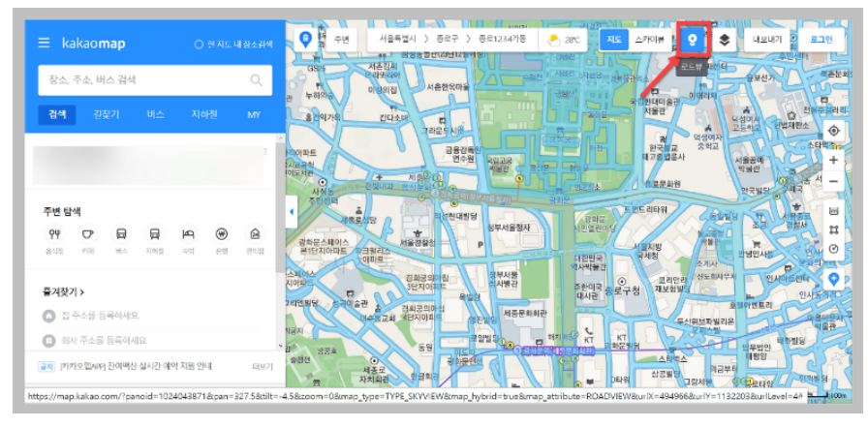Click the 서울경찰청 label on map
Image resolution: width=868 pixels, height=427 pixels.
pos(419,243)
